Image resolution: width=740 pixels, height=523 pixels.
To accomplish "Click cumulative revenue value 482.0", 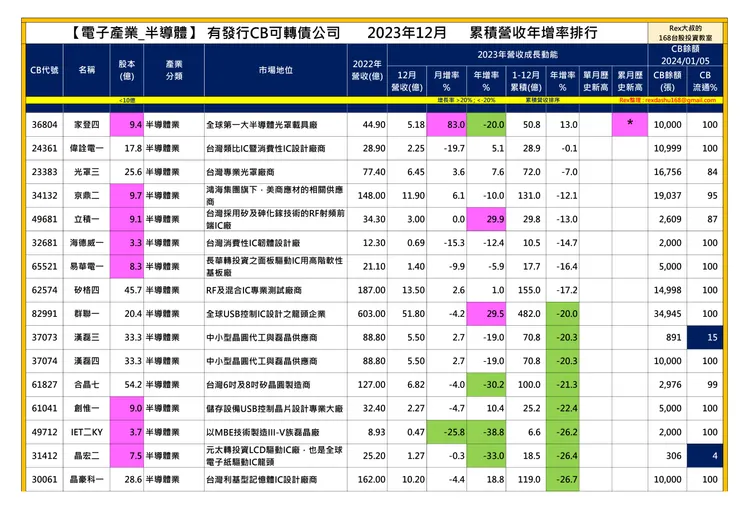I will (x=526, y=313).
